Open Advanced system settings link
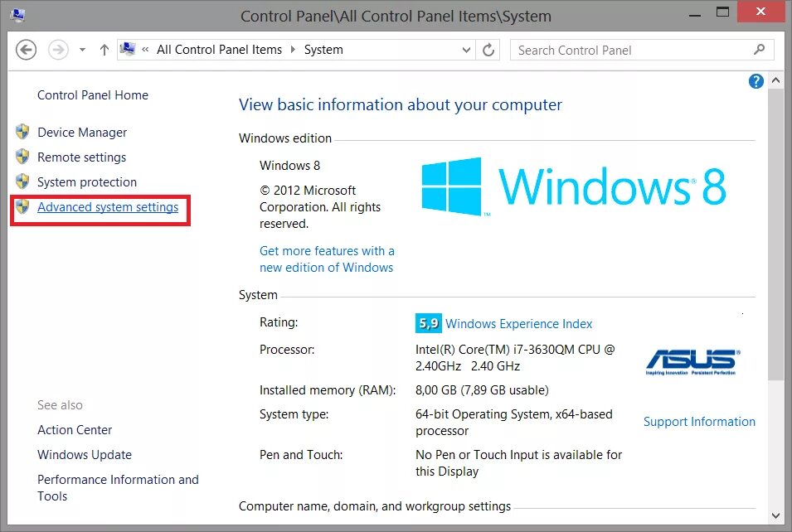792x532 pixels. [x=108, y=207]
